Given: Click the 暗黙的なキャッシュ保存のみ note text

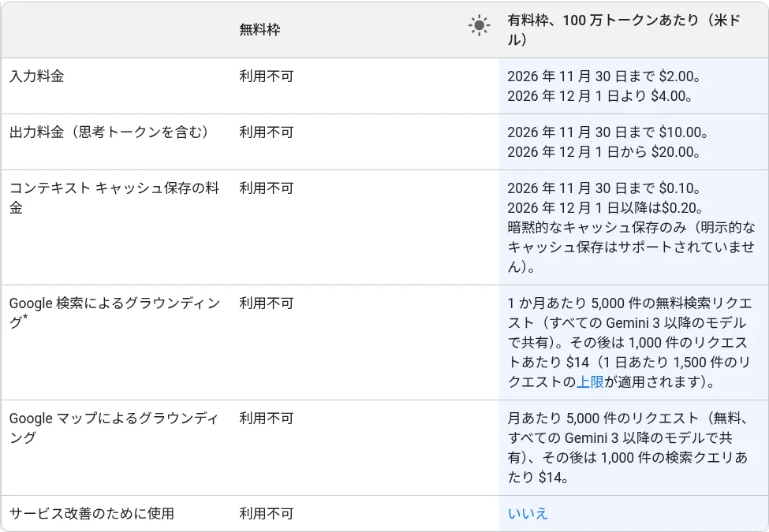Looking at the screenshot, I should (631, 247).
